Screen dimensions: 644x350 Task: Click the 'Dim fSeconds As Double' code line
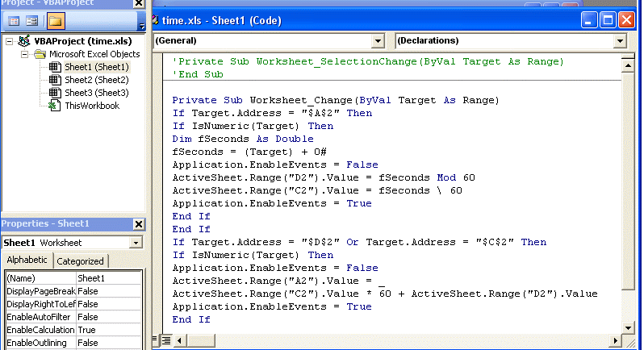243,139
